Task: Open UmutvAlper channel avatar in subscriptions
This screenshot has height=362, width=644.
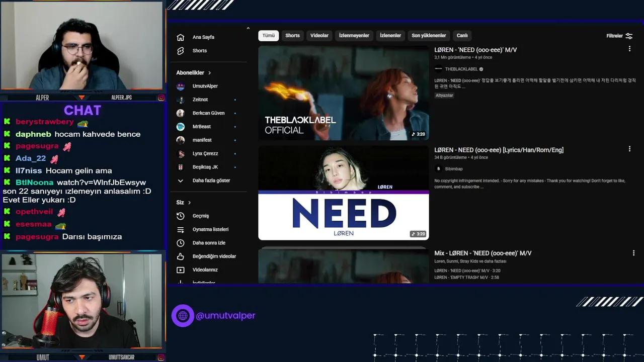Action: coord(181,86)
